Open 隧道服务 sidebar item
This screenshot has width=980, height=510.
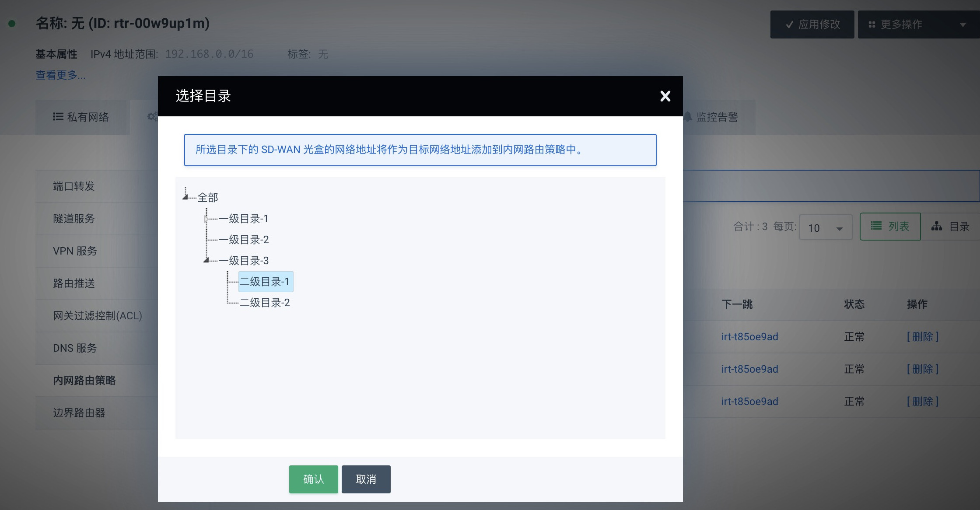coord(96,219)
